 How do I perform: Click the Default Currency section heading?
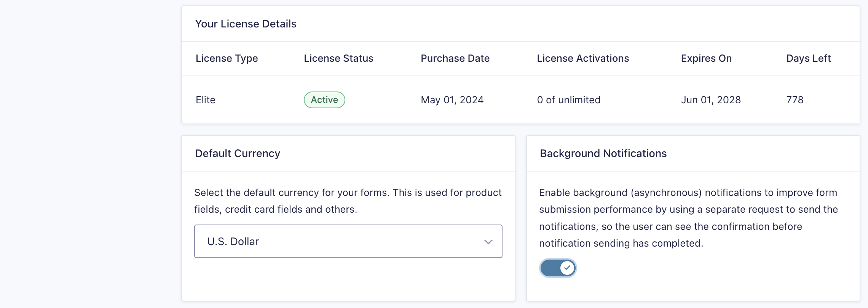point(237,153)
